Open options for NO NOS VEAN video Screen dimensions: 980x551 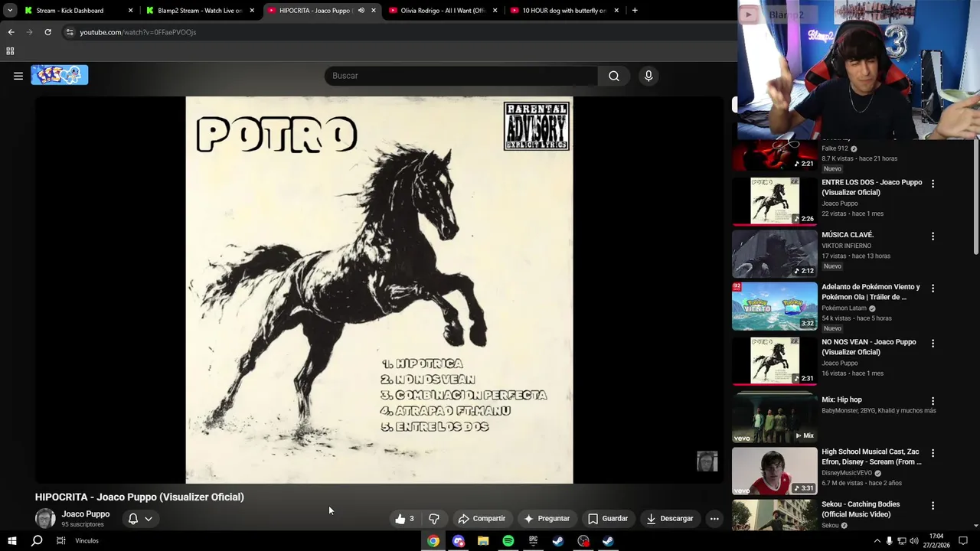point(933,344)
